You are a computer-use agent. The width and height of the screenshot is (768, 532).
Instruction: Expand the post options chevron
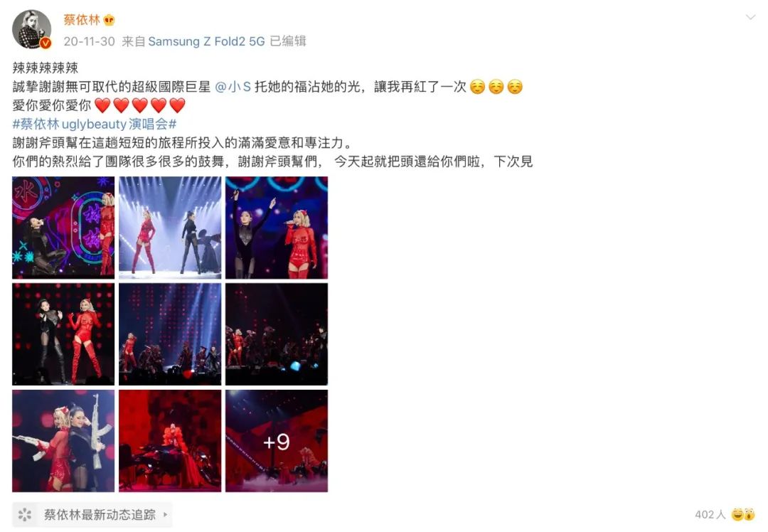(x=750, y=18)
